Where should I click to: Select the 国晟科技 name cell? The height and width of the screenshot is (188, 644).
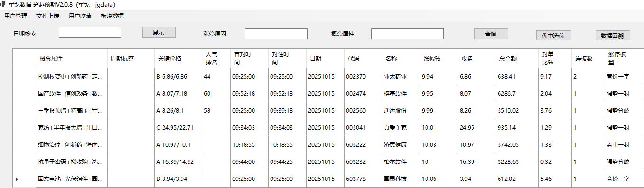[401, 179]
